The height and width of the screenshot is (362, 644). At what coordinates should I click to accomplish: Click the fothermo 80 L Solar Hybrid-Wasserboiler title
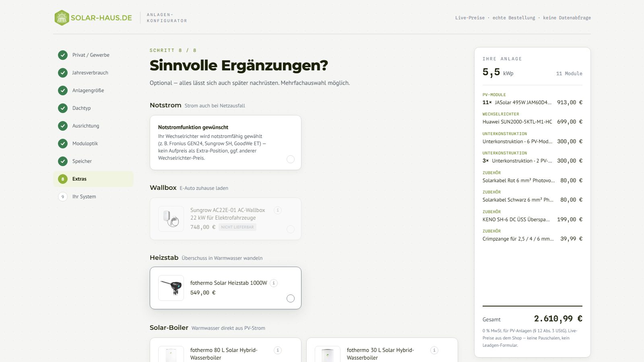(x=224, y=354)
